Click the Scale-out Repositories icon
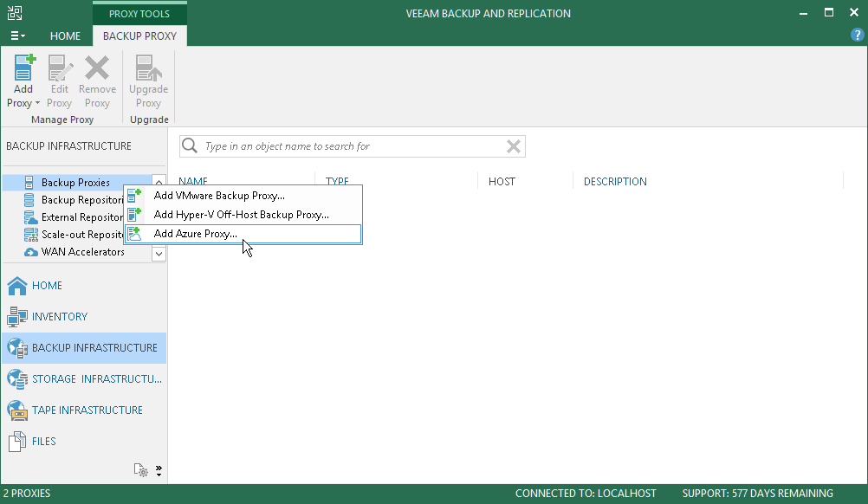868x504 pixels. point(30,235)
